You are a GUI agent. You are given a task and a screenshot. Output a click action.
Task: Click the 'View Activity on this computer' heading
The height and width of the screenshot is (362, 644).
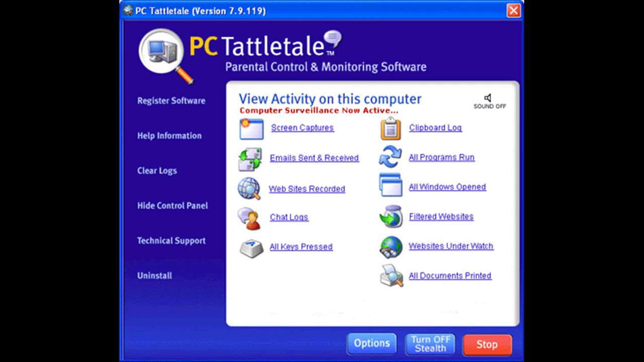coord(330,99)
